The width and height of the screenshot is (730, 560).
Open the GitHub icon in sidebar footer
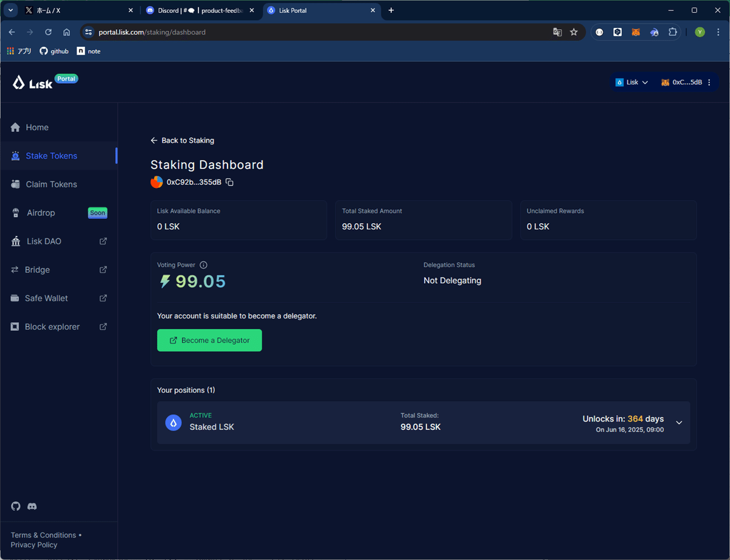click(x=16, y=506)
